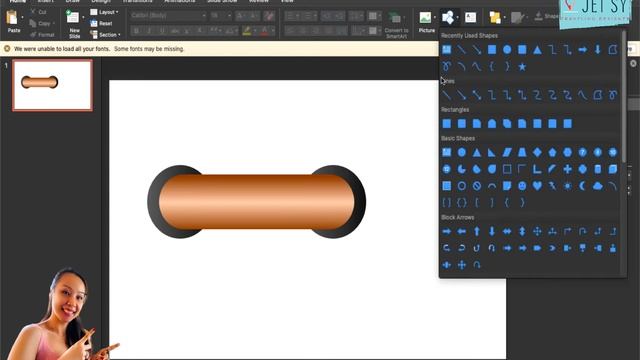Click the Copy button
The height and width of the screenshot is (360, 640).
(x=41, y=24)
